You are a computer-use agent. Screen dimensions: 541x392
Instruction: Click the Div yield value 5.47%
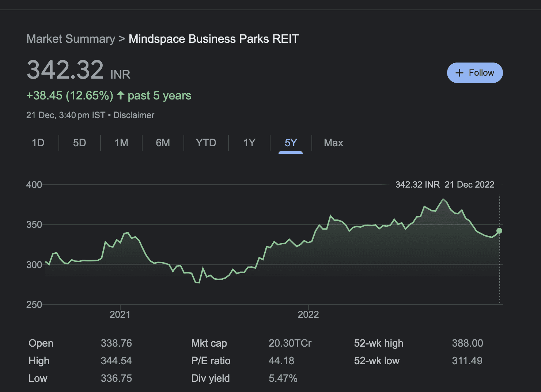point(283,378)
